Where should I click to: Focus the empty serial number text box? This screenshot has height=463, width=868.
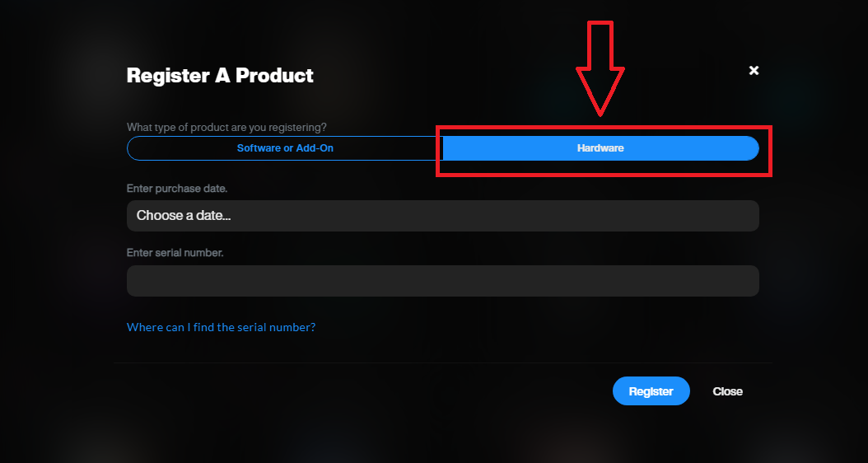[443, 281]
